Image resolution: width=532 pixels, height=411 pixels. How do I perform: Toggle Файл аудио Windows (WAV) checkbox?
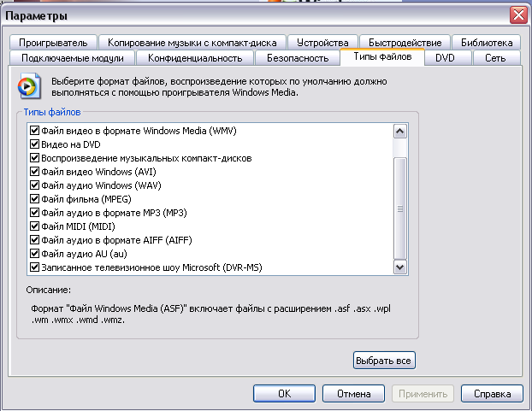pos(34,185)
